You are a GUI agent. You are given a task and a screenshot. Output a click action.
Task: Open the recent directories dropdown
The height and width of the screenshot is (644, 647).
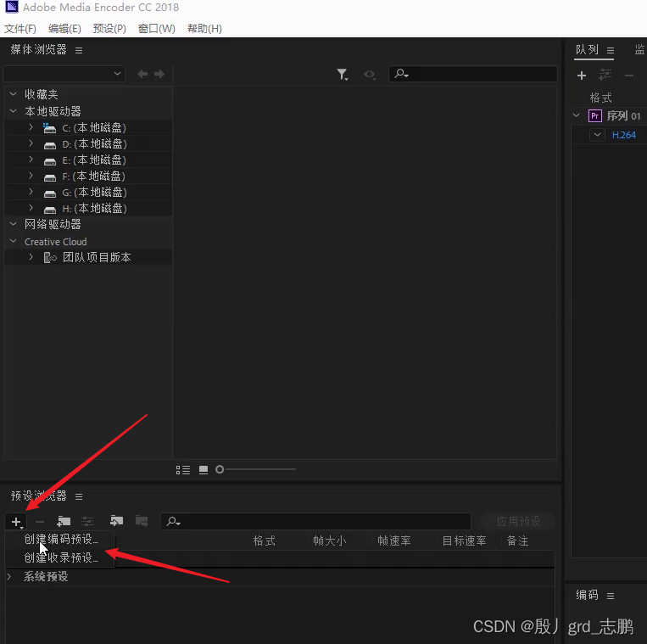(x=64, y=74)
